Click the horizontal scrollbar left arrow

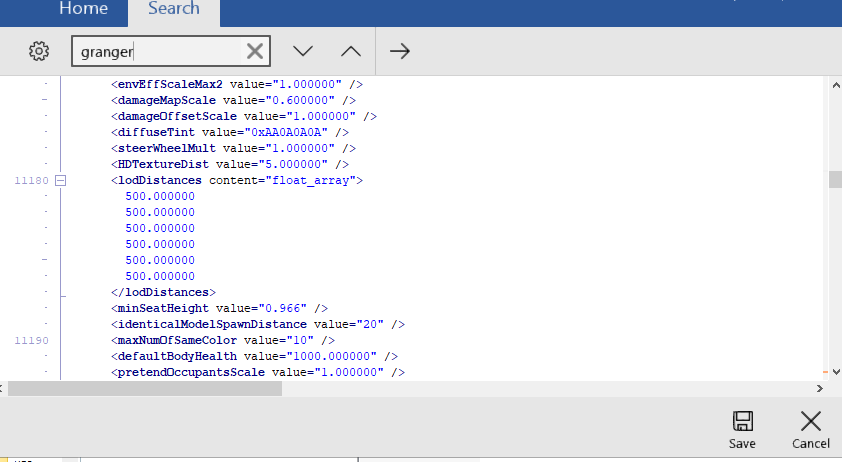(x=7, y=388)
